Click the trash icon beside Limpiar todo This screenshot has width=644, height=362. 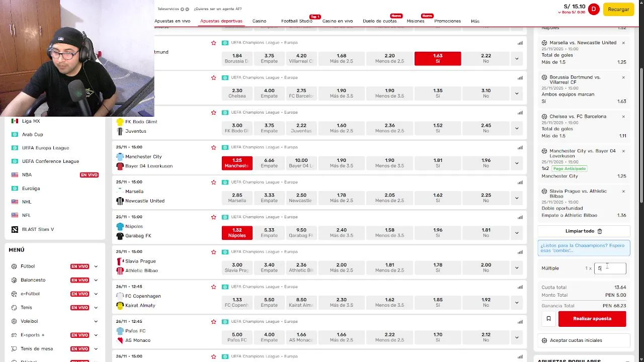tap(600, 231)
